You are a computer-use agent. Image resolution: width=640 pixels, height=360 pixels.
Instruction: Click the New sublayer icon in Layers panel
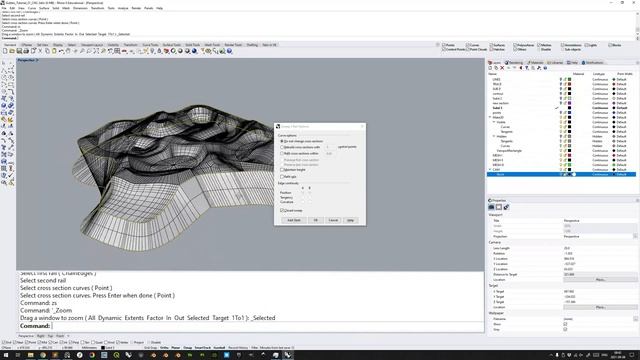coord(496,68)
